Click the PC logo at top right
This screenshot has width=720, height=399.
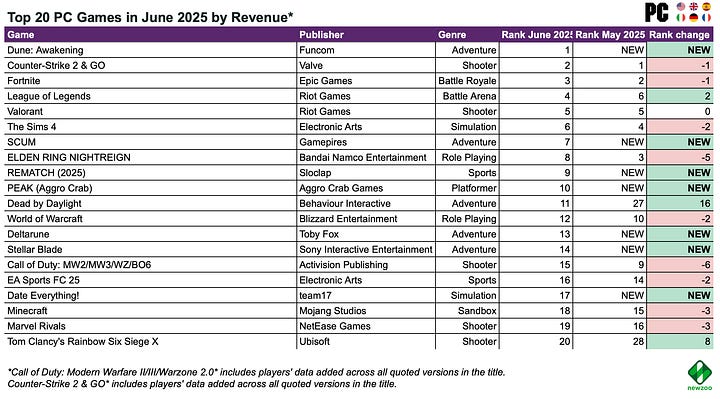657,12
